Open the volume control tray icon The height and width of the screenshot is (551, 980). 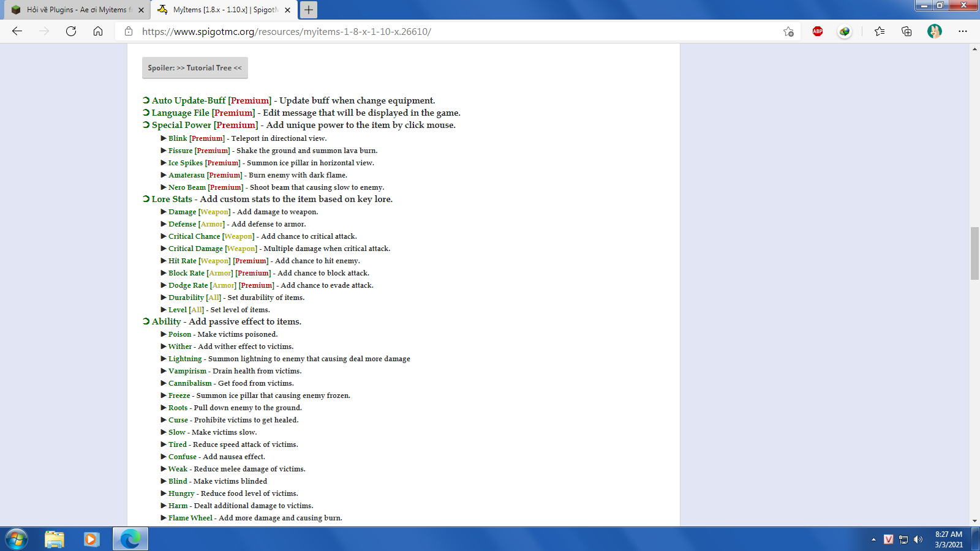coord(918,539)
